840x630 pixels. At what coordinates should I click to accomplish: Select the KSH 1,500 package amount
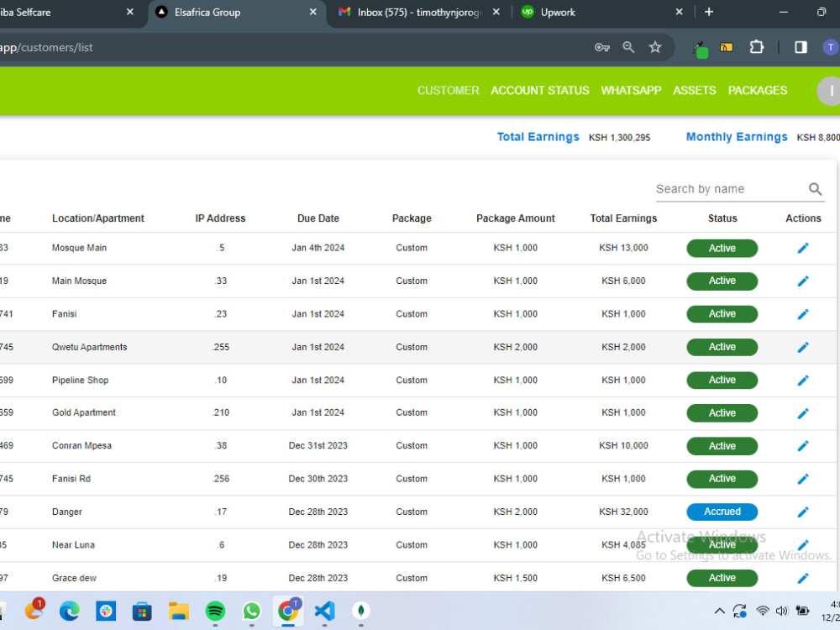pyautogui.click(x=516, y=579)
